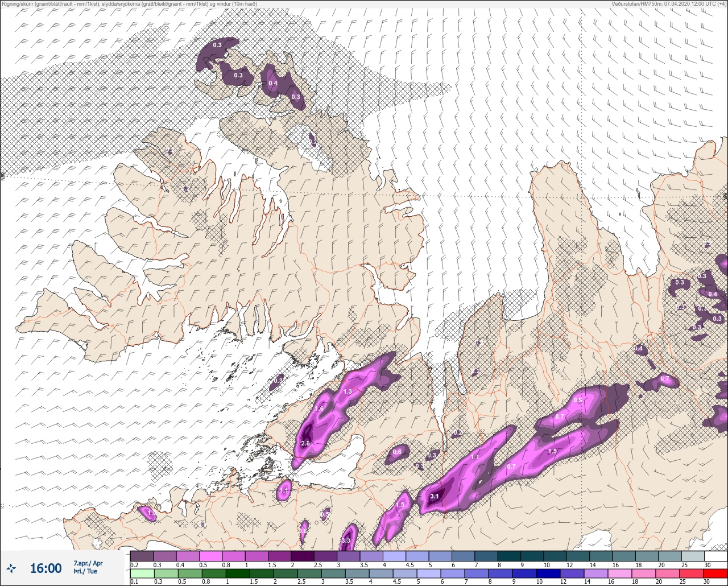Click the 16:00 forecast time label
The image size is (728, 586).
click(x=45, y=568)
